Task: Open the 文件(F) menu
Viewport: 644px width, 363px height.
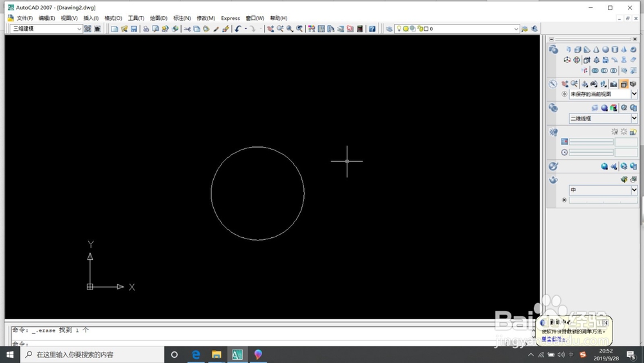Action: pyautogui.click(x=24, y=18)
